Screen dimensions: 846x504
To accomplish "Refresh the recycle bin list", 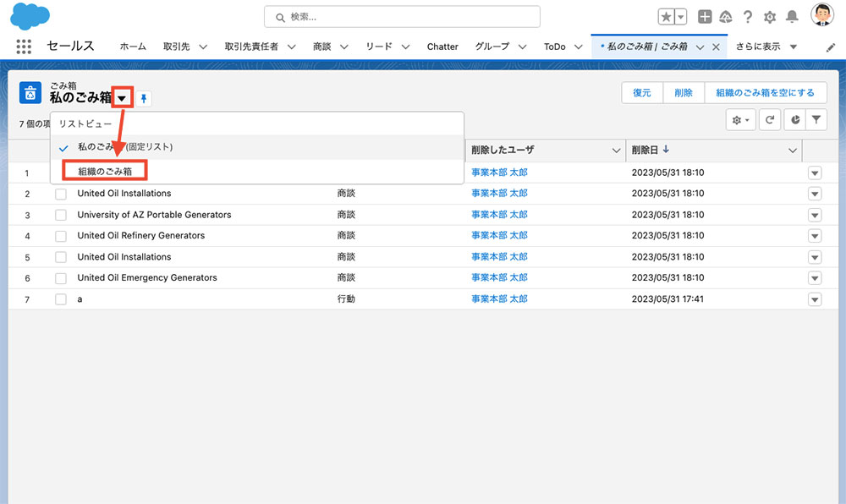I will [770, 120].
